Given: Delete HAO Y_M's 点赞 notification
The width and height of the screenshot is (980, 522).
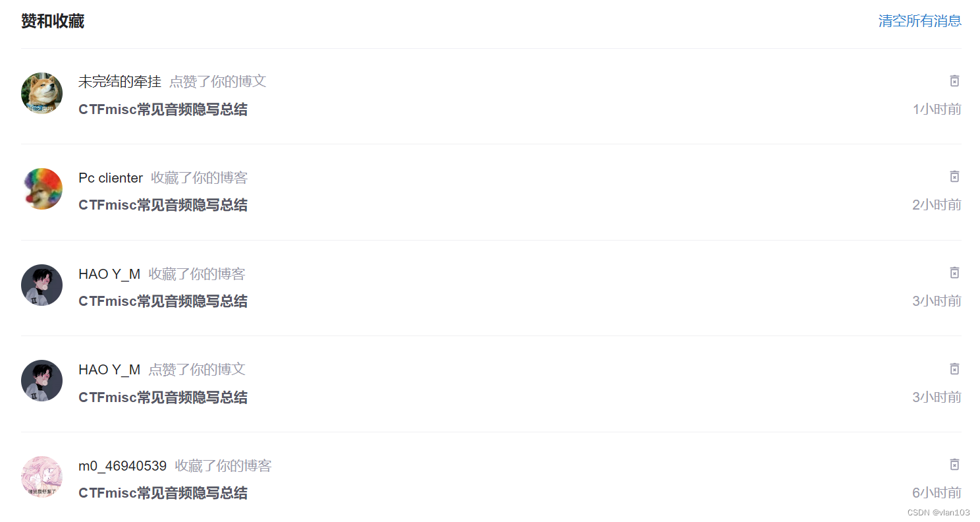Looking at the screenshot, I should pyautogui.click(x=954, y=369).
